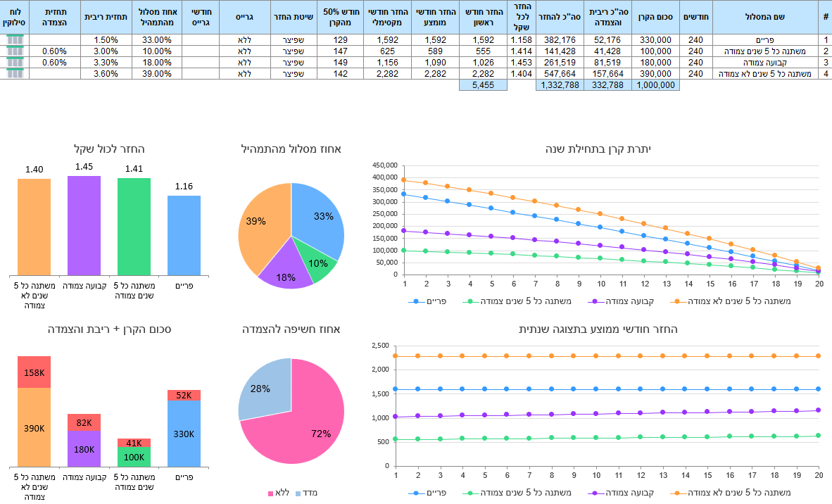Click the חודשי גרייס header
The width and height of the screenshot is (832, 504).
click(201, 17)
